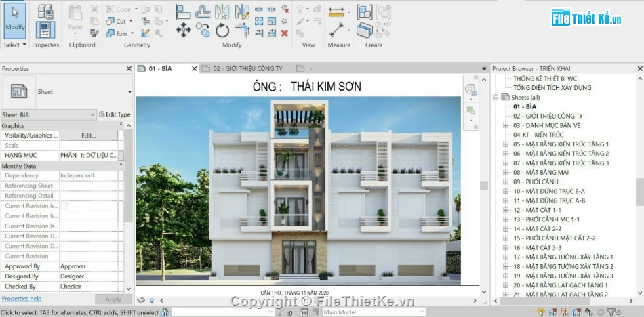Viewport: 644px width, 317px height.
Task: Switch to '02 - GIỚI THIỆU CÔNG TY' tab
Action: coord(247,68)
